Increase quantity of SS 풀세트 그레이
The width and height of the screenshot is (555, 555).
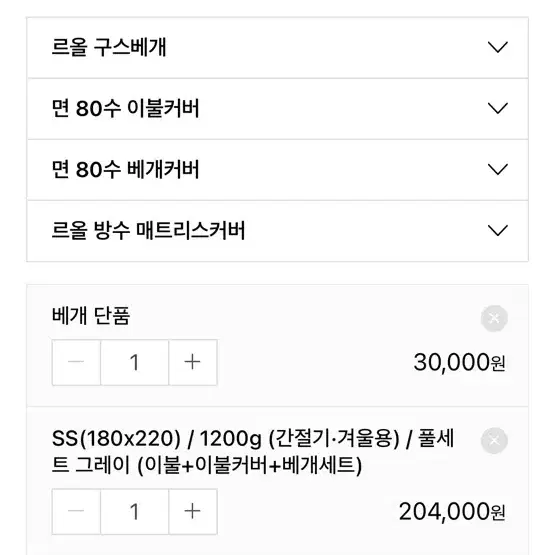(x=193, y=511)
